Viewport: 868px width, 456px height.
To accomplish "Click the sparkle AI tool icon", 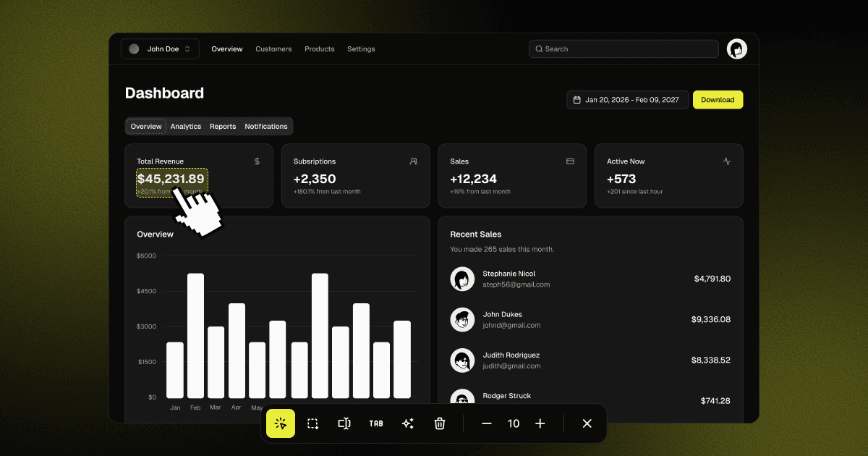I will (408, 423).
